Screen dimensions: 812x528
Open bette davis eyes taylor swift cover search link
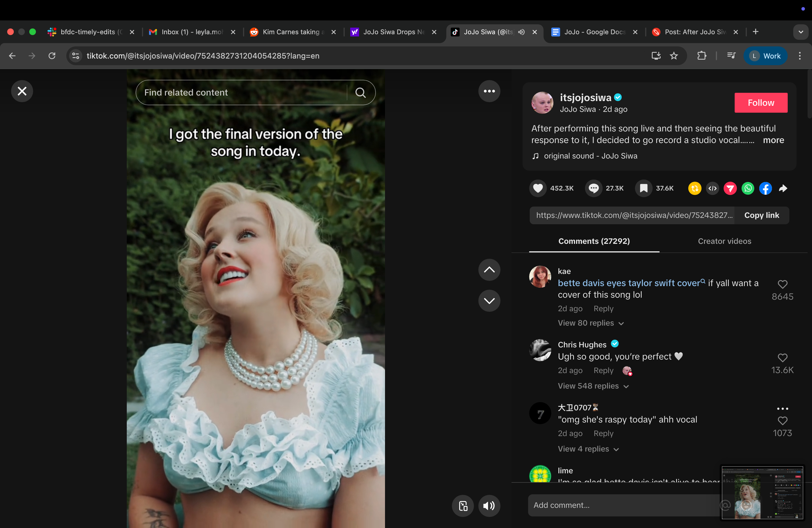631,283
